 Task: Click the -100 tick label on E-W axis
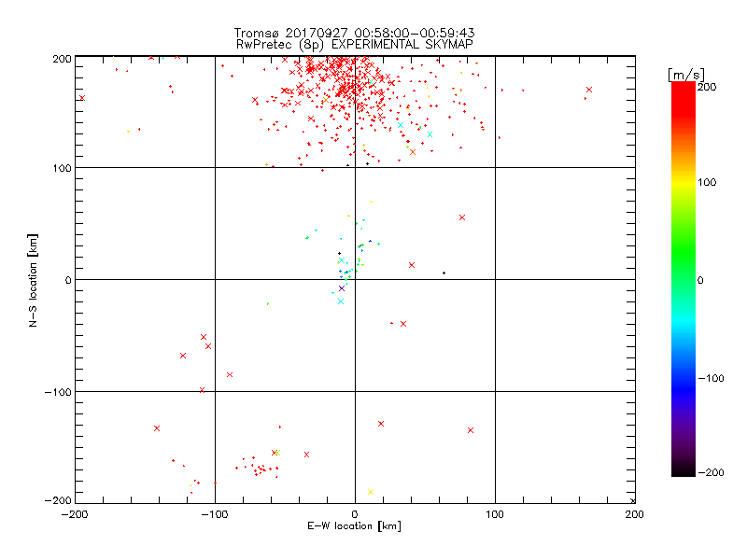point(216,514)
